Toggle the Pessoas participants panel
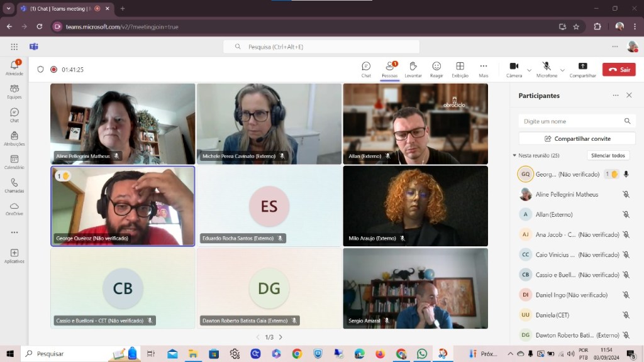The width and height of the screenshot is (644, 362). pyautogui.click(x=389, y=69)
